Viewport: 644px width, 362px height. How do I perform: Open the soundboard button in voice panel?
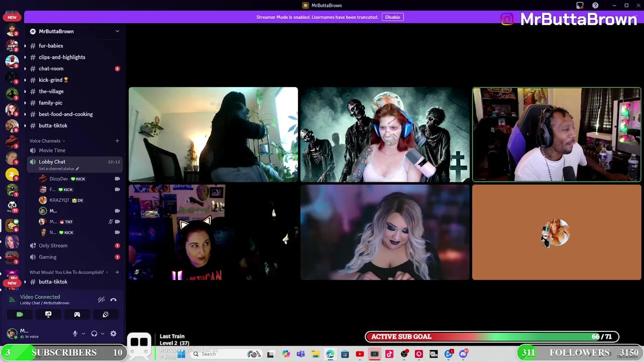pyautogui.click(x=106, y=314)
